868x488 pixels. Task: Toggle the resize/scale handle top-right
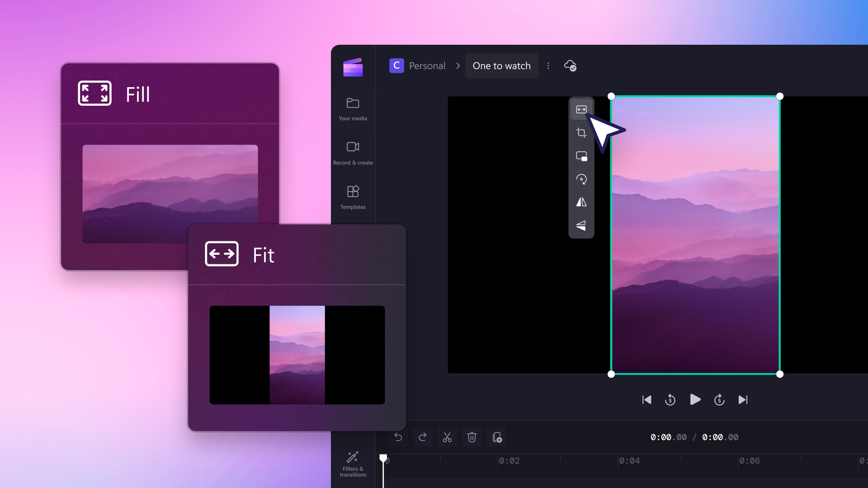779,96
